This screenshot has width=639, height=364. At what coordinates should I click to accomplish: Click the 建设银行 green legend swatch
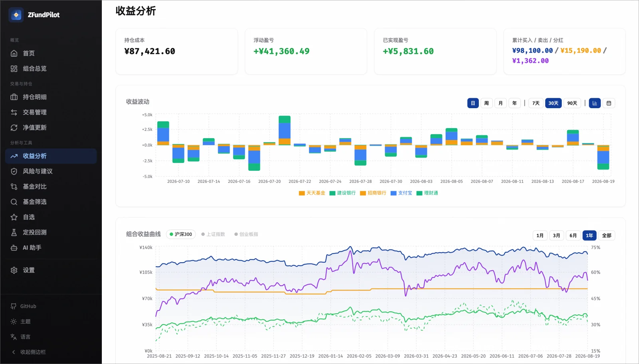[332, 193]
